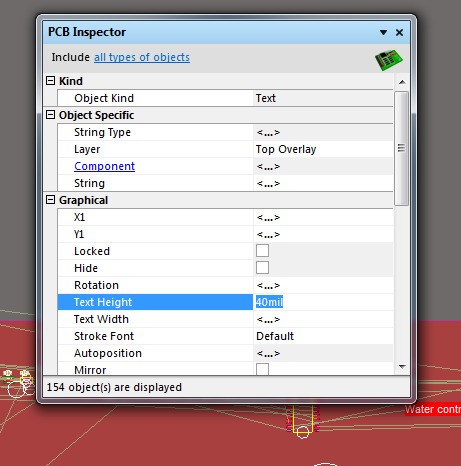Toggle the Hide checkbox
This screenshot has width=461, height=466.
point(262,268)
